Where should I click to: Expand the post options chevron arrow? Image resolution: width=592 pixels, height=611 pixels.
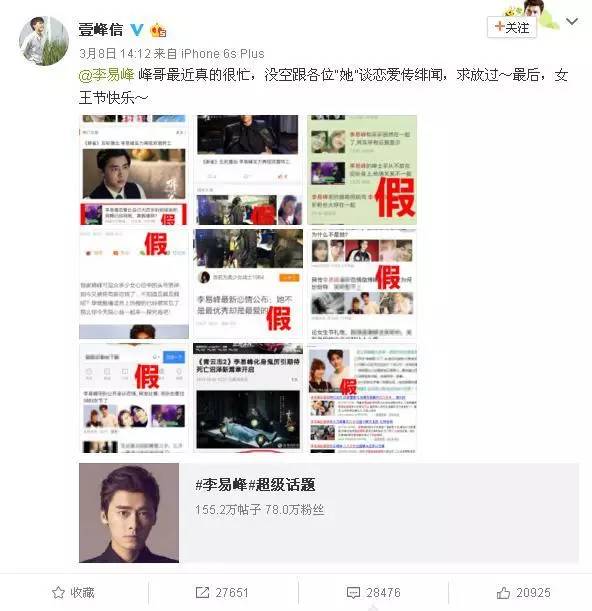(x=571, y=21)
